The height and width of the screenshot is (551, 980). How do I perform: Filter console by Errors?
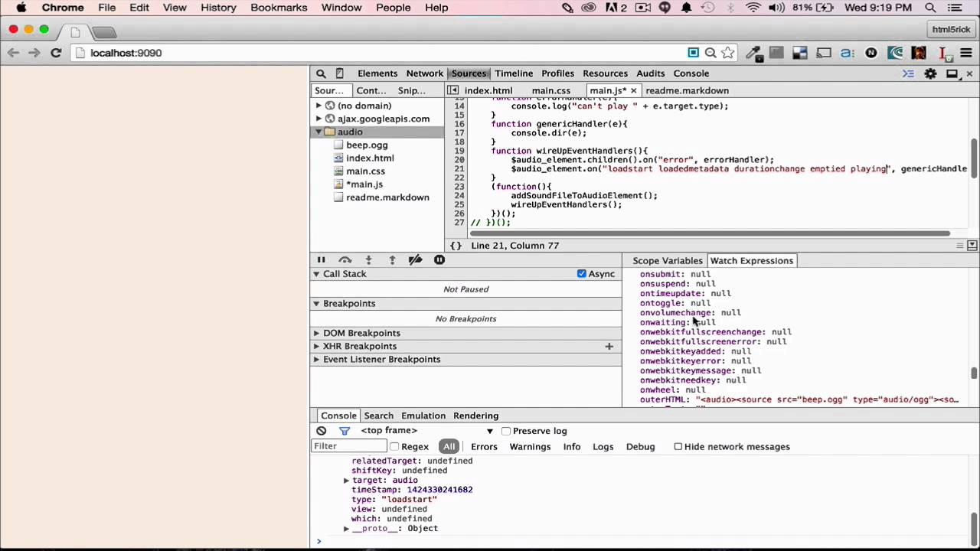[484, 447]
